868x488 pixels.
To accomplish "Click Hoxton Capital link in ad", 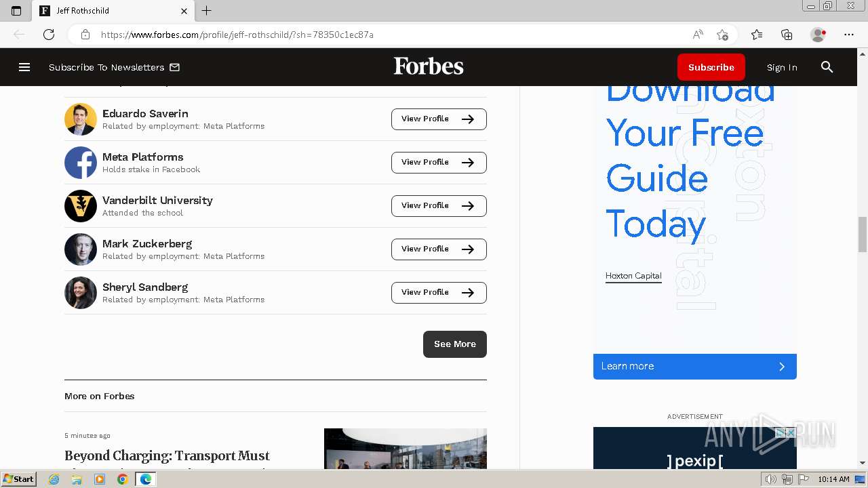I will (633, 276).
